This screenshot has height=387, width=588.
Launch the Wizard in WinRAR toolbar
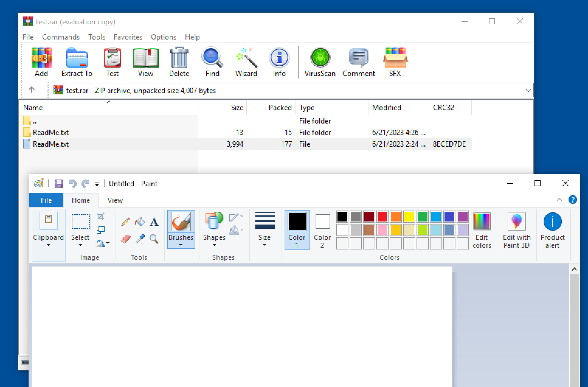click(x=246, y=62)
